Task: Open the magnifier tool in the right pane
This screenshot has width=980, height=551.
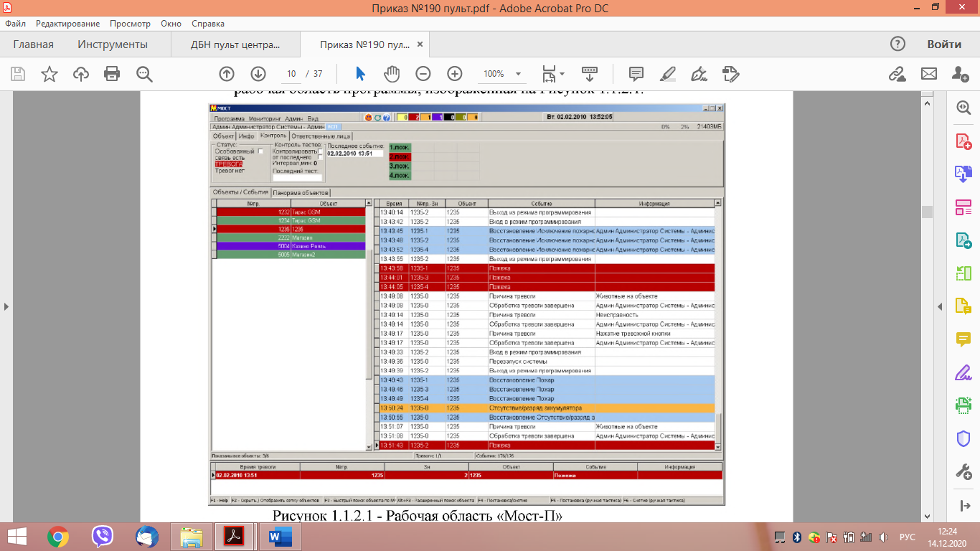Action: (963, 107)
